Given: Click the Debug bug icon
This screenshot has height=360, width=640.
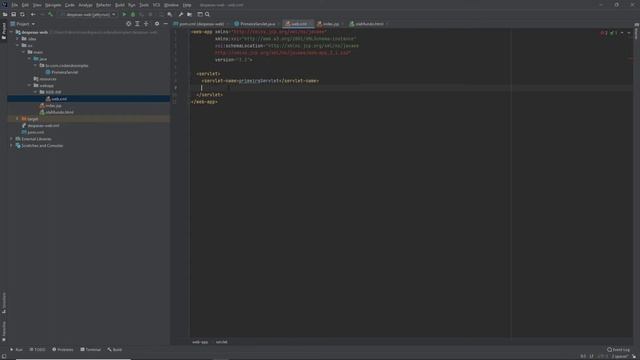Looking at the screenshot, I should pos(133,14).
